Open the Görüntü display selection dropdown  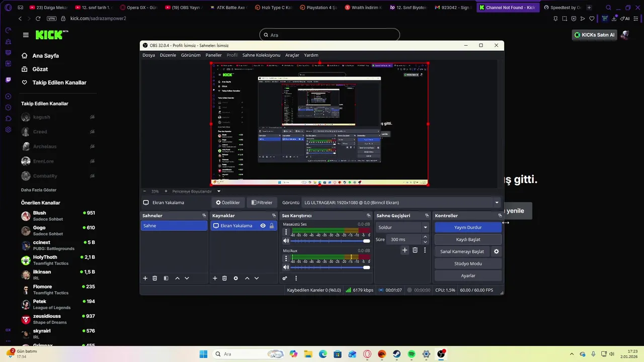[x=401, y=203]
